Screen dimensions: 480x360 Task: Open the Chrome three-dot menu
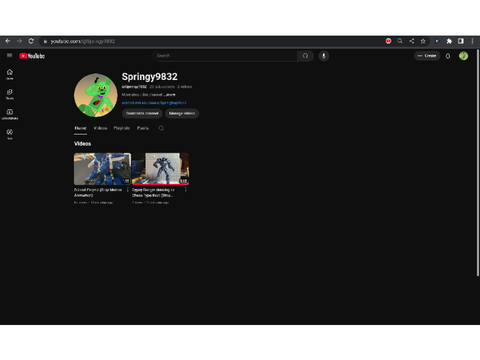pyautogui.click(x=472, y=41)
